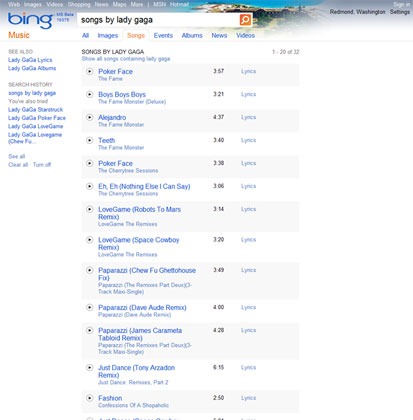Open The Fame album link under Poker Face

click(x=110, y=79)
